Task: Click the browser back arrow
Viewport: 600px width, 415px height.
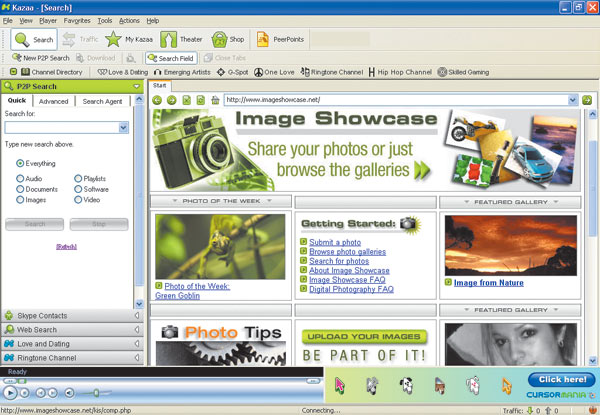Action: click(158, 100)
